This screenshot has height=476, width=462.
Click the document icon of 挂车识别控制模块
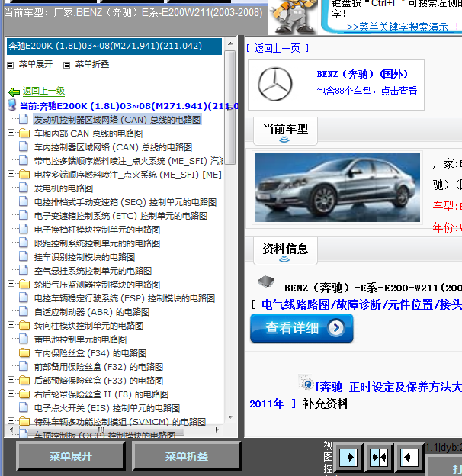pyautogui.click(x=24, y=256)
